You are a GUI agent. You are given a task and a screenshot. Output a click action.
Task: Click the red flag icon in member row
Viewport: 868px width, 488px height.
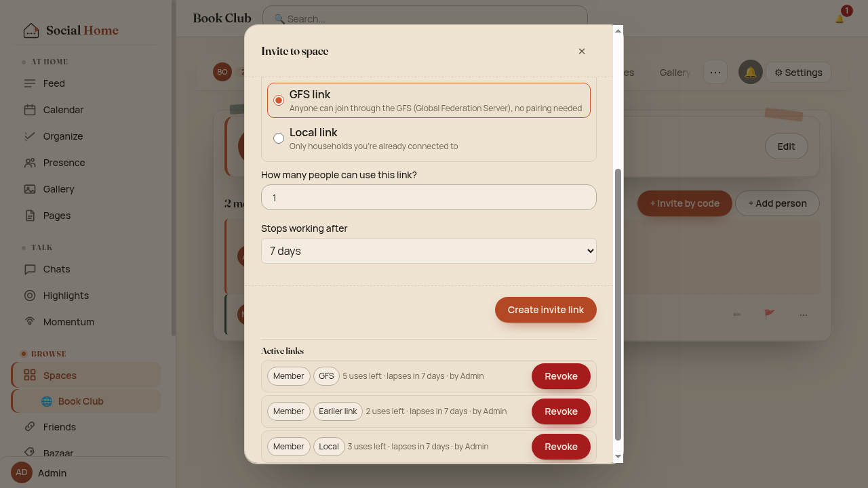click(769, 314)
